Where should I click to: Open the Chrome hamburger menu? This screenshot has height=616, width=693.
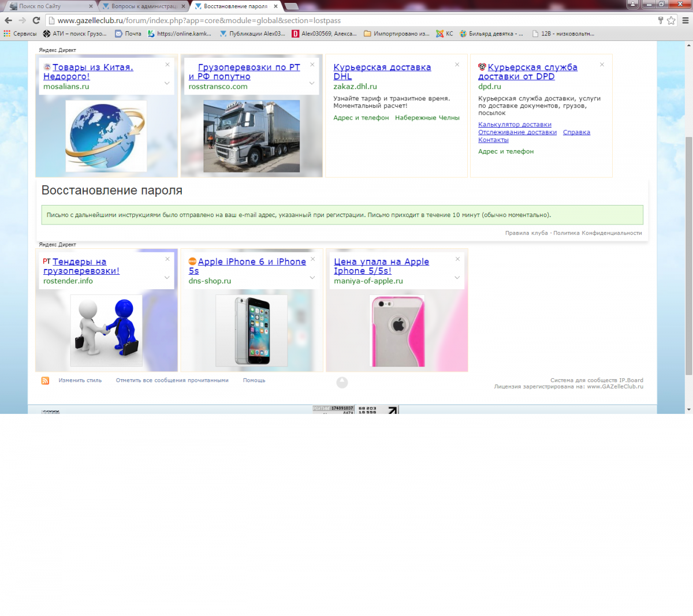coord(685,20)
